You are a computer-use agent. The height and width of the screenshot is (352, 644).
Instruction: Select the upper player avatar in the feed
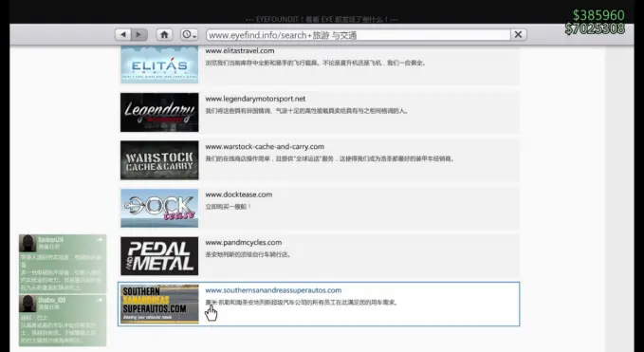point(28,243)
